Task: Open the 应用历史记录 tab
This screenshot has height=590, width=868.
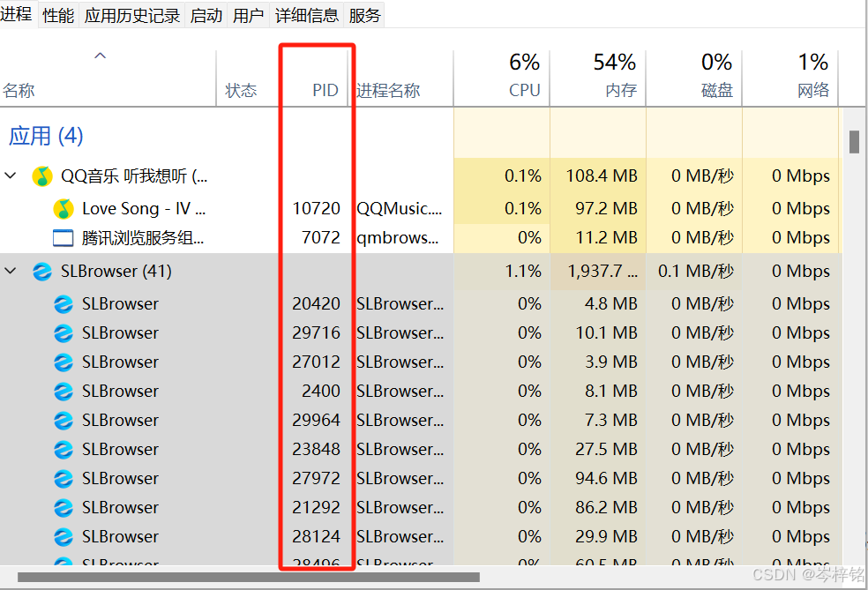Action: click(131, 15)
